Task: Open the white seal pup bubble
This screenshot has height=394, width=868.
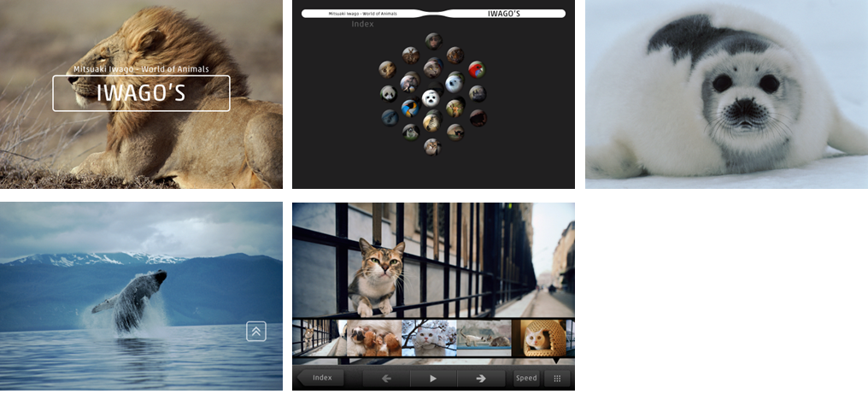Action: [x=431, y=98]
